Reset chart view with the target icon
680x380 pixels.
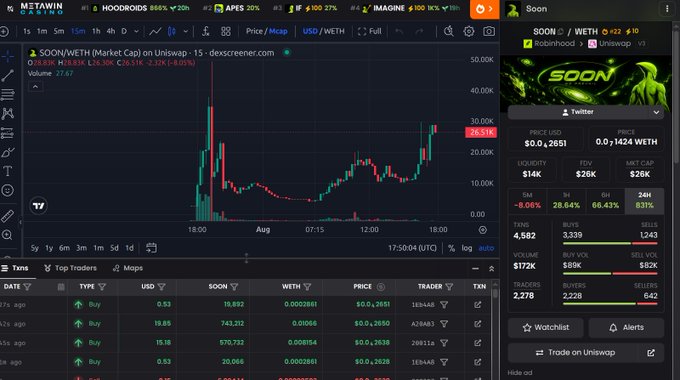pyautogui.click(x=483, y=230)
